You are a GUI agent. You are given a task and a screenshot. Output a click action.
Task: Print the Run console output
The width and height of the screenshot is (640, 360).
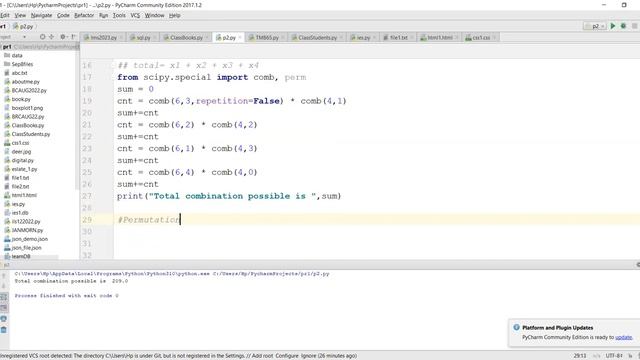click(4, 319)
